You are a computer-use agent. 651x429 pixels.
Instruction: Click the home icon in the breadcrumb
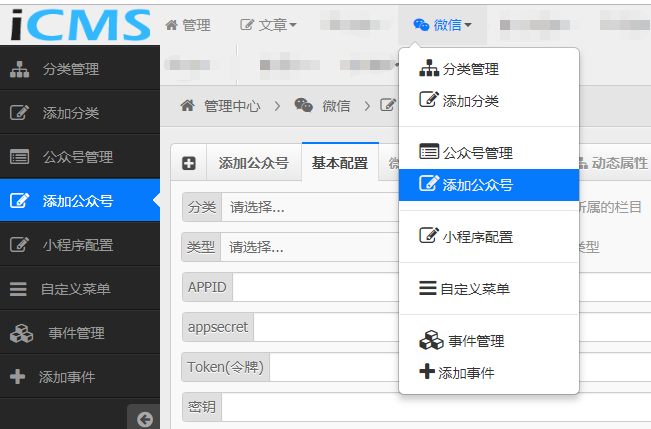(186, 105)
